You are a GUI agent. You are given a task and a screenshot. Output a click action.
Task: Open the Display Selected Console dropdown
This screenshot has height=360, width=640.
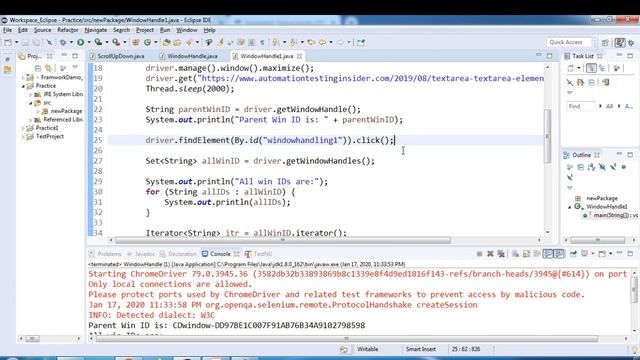(x=593, y=254)
